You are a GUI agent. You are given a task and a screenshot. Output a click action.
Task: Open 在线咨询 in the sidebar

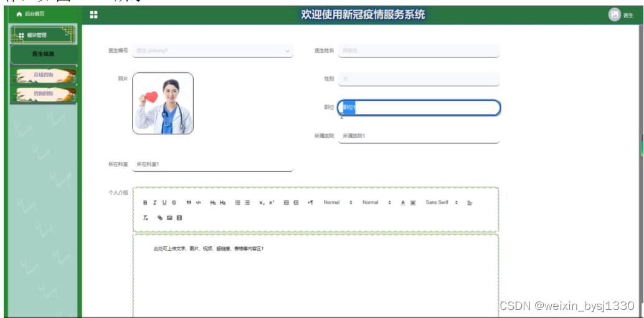point(44,75)
